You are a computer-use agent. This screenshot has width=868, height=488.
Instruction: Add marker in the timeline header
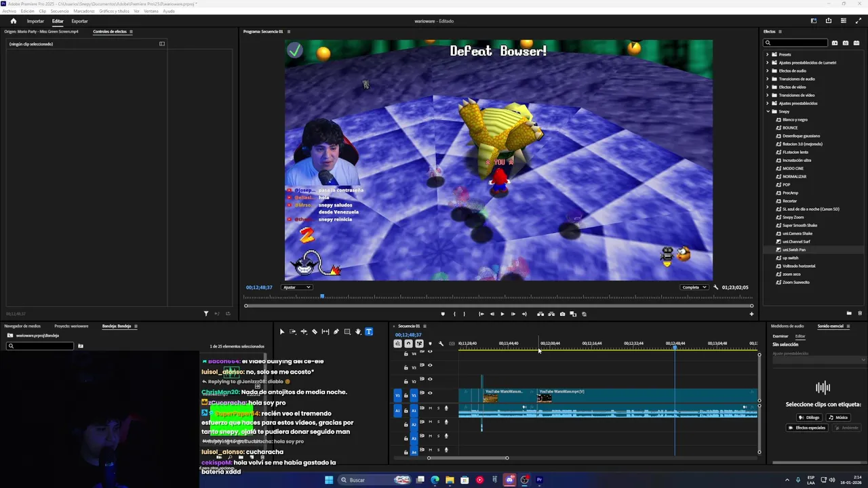431,344
